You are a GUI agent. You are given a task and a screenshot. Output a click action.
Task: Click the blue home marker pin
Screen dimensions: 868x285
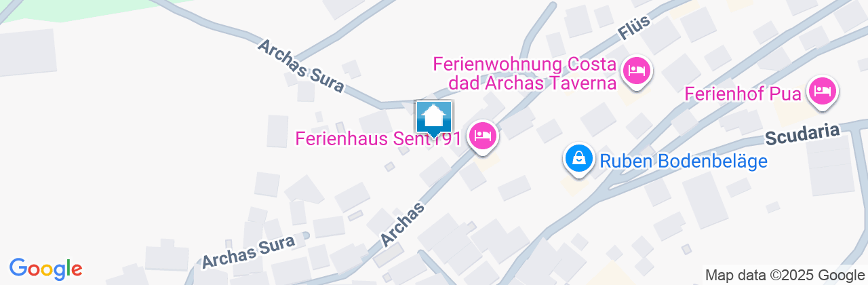[x=434, y=119]
